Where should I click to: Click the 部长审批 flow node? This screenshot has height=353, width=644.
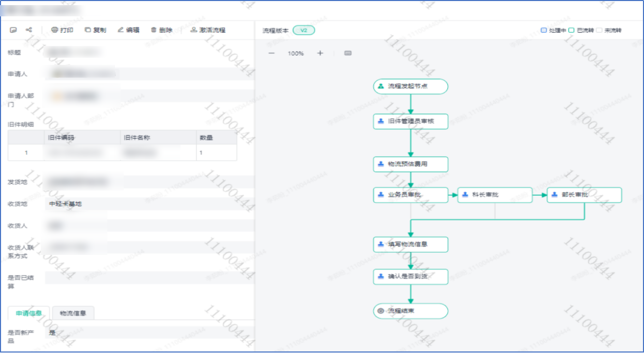[584, 195]
